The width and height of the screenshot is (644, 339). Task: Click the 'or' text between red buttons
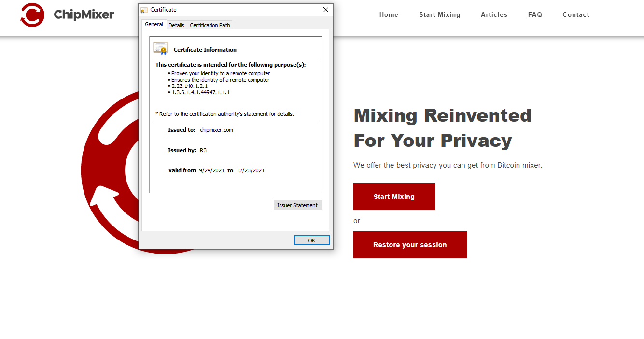(x=357, y=221)
